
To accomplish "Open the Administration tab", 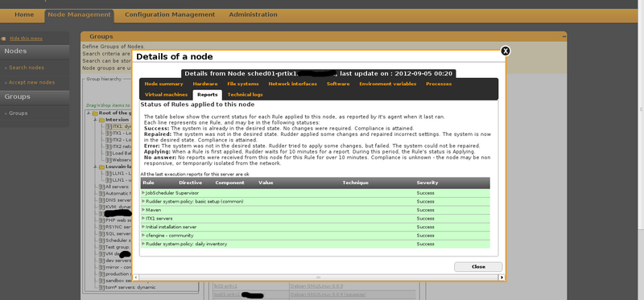I will [x=253, y=14].
